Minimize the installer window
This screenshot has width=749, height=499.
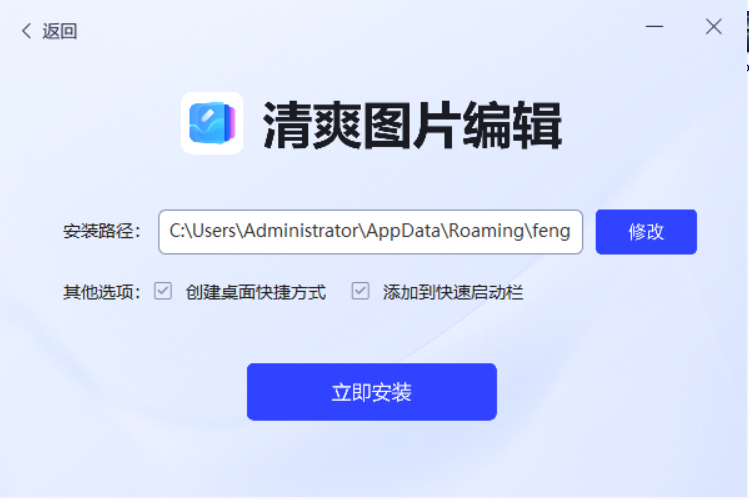(654, 27)
